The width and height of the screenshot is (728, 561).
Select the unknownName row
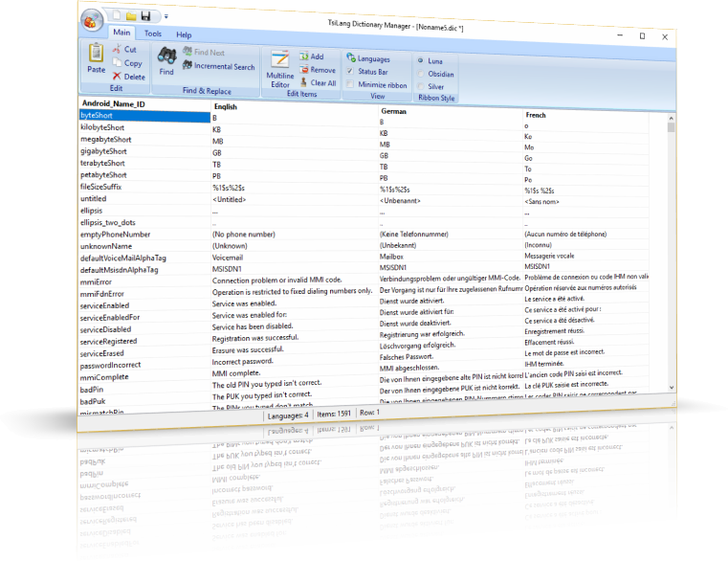click(144, 246)
